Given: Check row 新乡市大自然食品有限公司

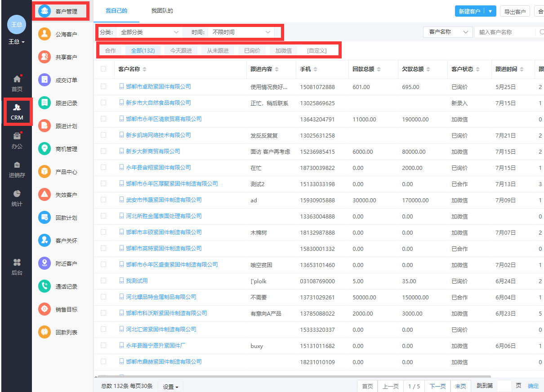Looking at the screenshot, I should [x=103, y=102].
